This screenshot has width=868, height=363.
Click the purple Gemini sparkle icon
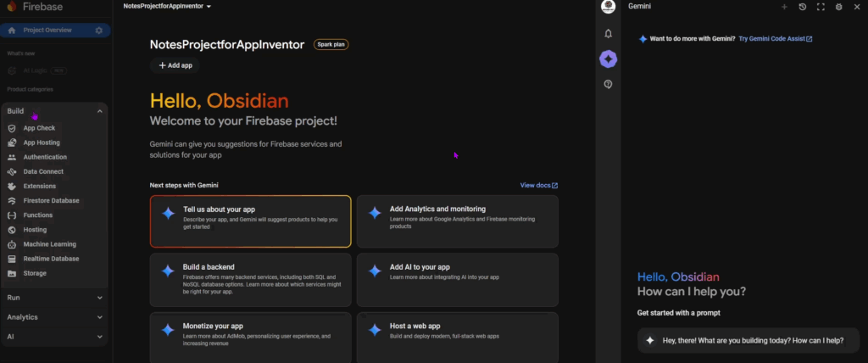pos(608,59)
